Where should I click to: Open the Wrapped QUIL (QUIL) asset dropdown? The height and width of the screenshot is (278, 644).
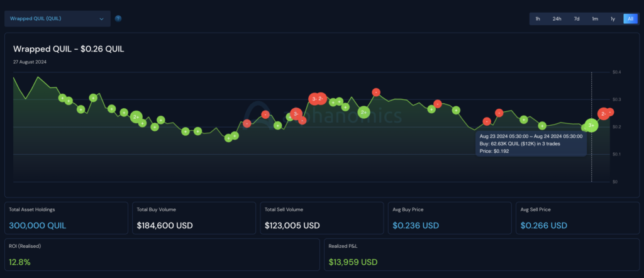57,19
